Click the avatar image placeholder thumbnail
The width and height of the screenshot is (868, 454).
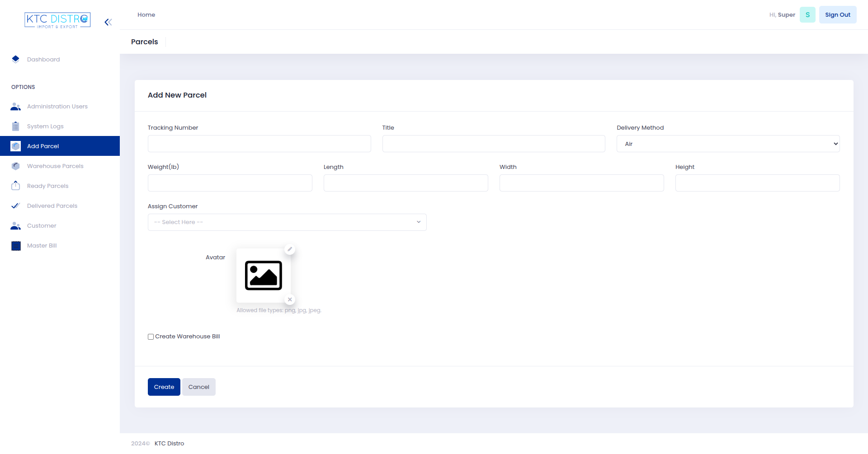pyautogui.click(x=263, y=276)
